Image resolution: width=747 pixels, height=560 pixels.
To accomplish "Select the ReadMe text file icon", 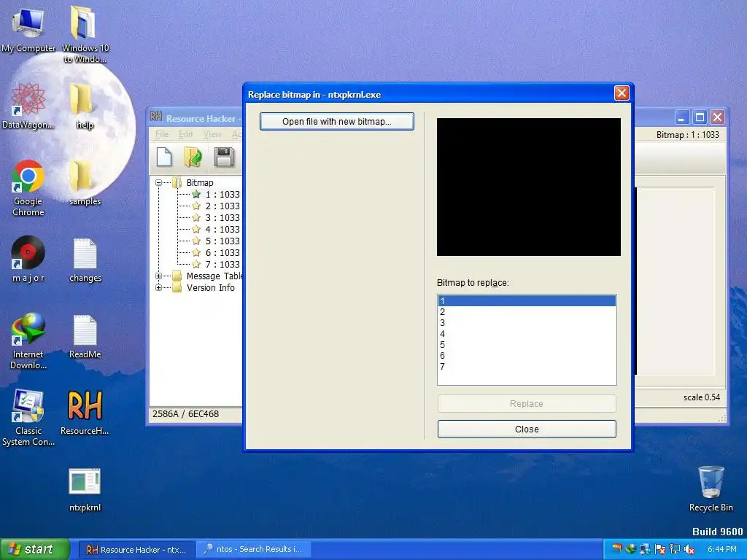I will [x=85, y=336].
